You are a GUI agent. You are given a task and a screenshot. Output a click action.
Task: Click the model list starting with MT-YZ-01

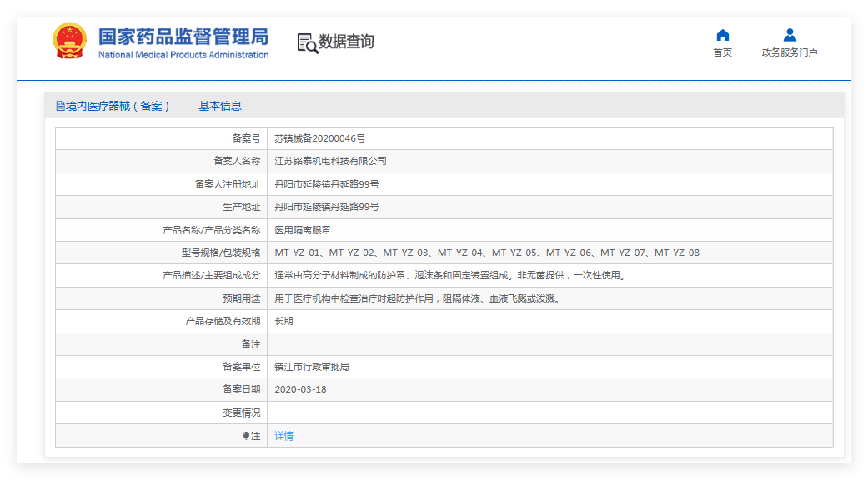(x=487, y=252)
